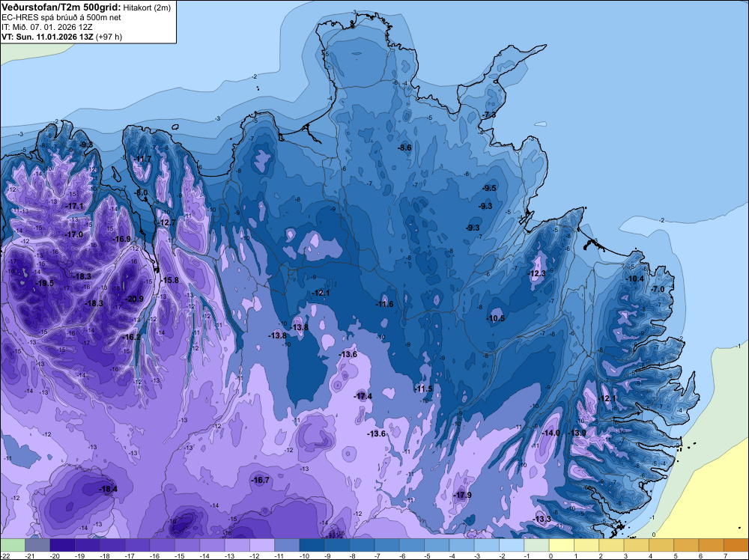This screenshot has width=749, height=560.
Task: Click the -13.9 temperature label
Action: (577, 433)
